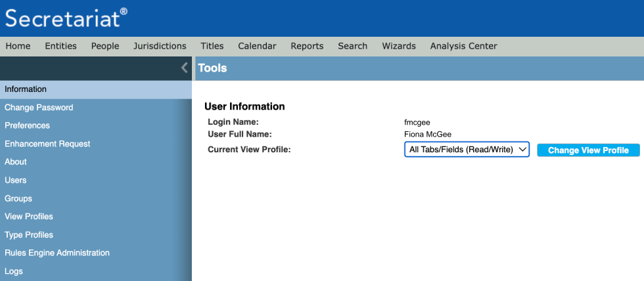Open the Titles menu
This screenshot has height=281, width=644.
tap(212, 46)
